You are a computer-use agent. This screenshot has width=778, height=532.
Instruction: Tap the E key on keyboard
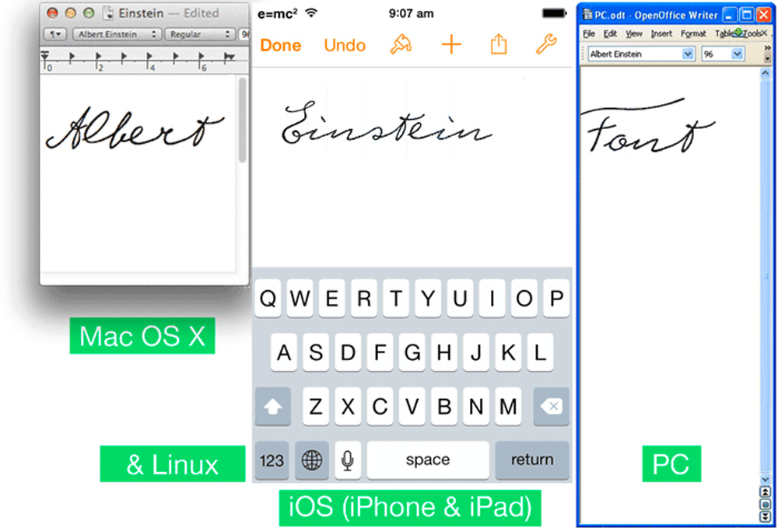pyautogui.click(x=332, y=299)
